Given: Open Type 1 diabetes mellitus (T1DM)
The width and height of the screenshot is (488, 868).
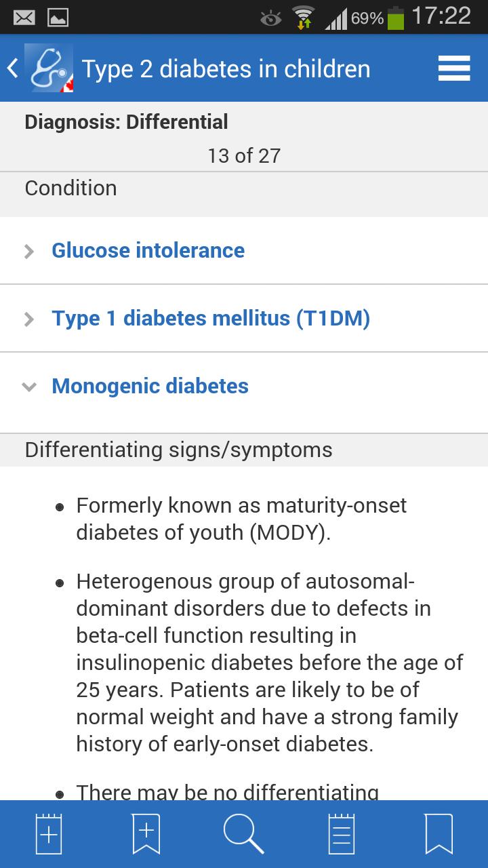Looking at the screenshot, I should click(x=211, y=318).
